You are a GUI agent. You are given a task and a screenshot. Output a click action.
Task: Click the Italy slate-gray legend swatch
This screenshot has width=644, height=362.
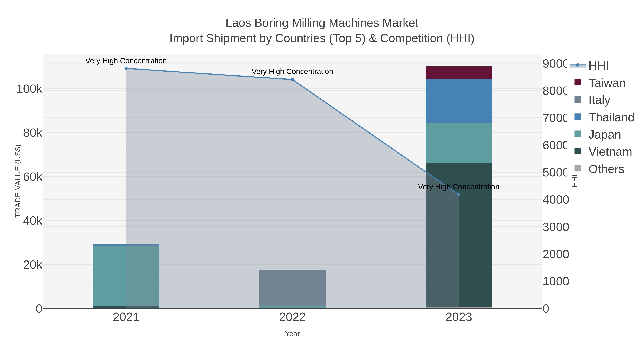[578, 99]
